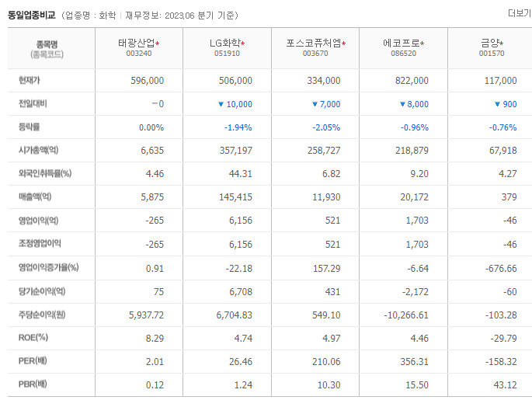Open 태광산업 stock page
The image size is (532, 400).
(x=137, y=43)
